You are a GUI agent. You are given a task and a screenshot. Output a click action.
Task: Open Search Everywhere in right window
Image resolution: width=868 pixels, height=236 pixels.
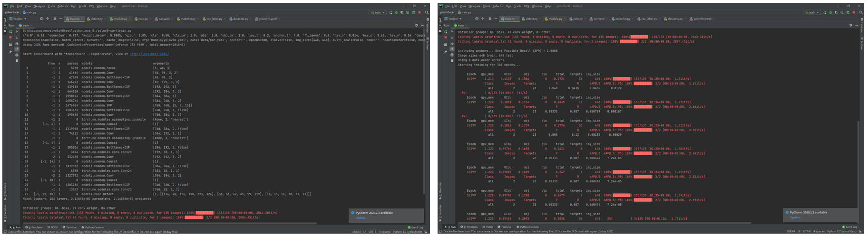point(861,12)
